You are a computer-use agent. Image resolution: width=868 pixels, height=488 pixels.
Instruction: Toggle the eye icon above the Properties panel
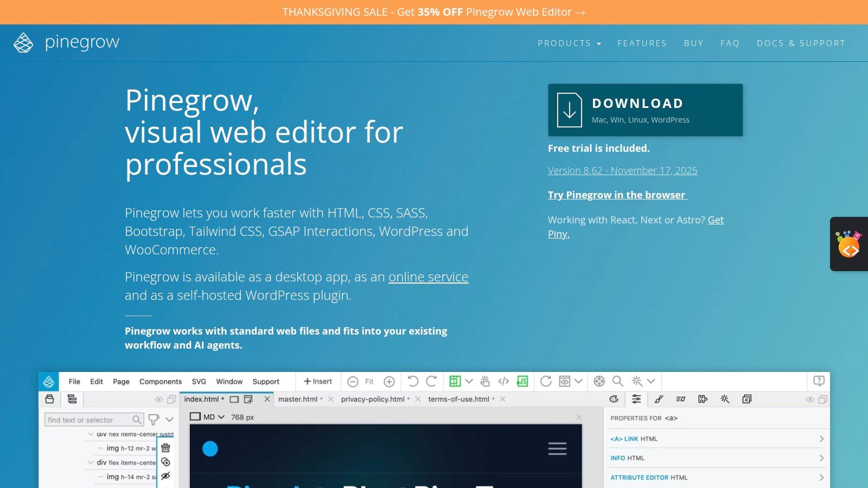pos(809,400)
